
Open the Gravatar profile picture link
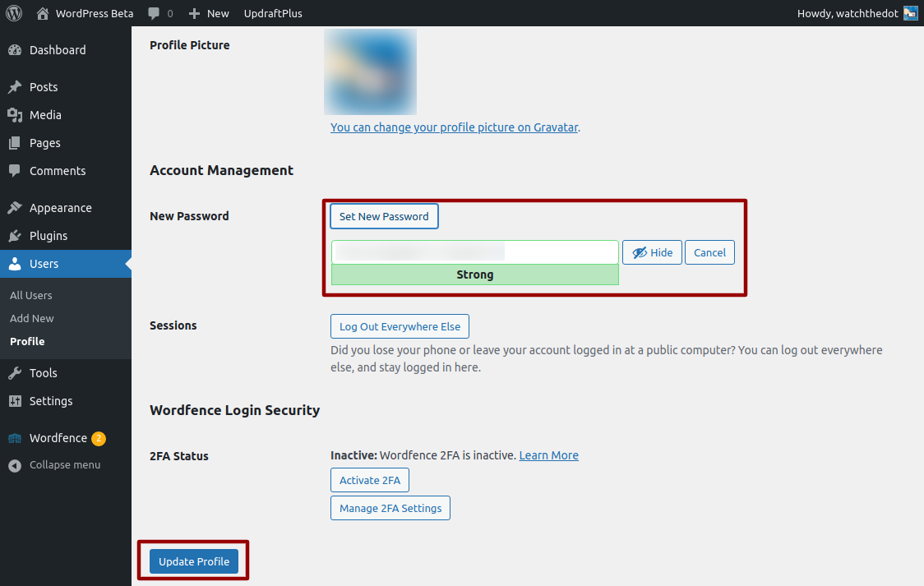point(454,127)
